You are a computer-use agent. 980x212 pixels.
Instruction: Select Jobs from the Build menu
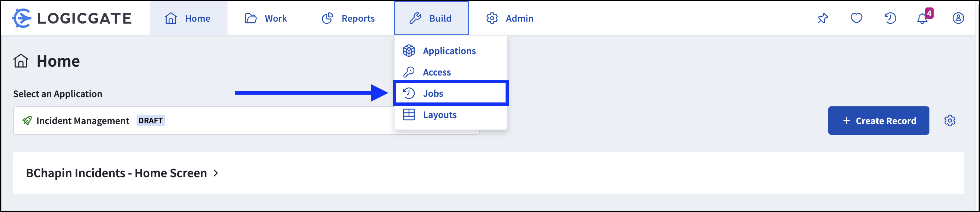coord(450,94)
